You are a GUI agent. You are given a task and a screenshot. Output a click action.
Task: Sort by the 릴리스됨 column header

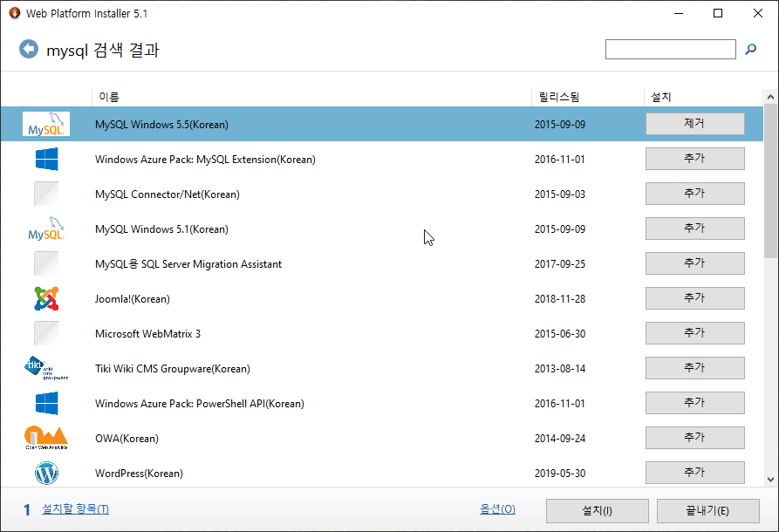(x=559, y=97)
